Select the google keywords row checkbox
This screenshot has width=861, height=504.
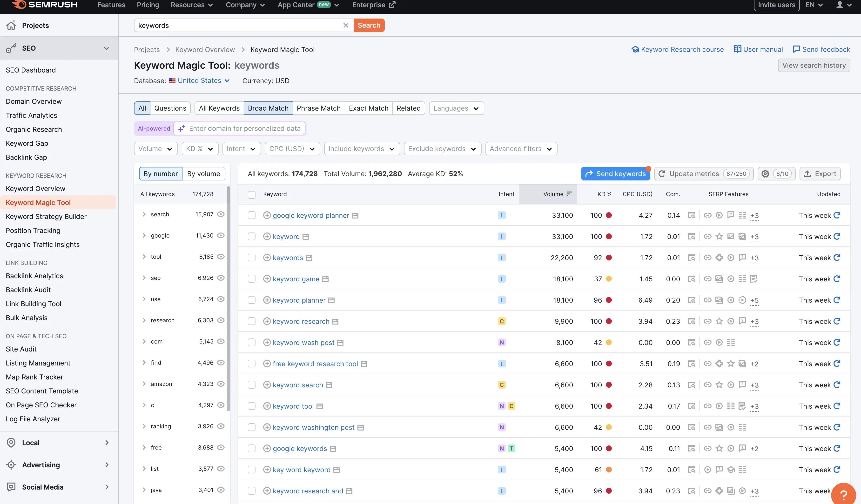click(252, 448)
